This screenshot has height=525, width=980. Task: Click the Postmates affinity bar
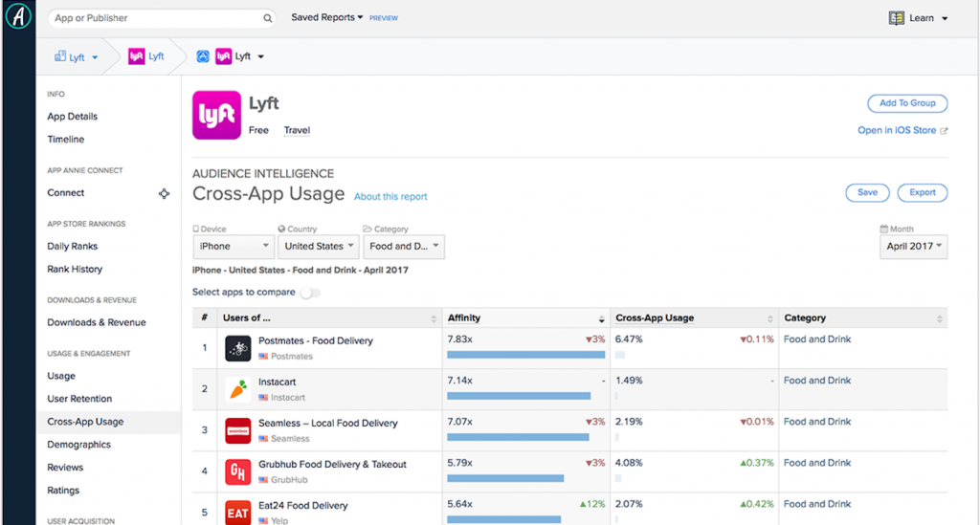[526, 355]
